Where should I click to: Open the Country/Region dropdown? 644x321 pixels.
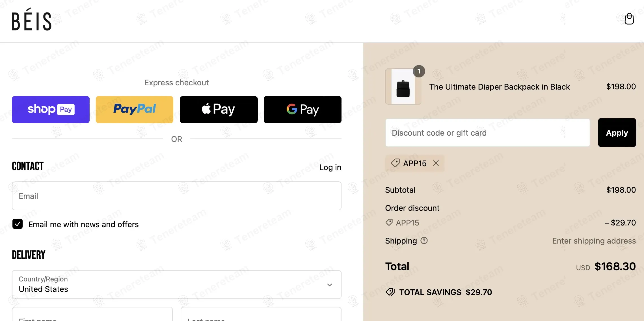pos(177,285)
